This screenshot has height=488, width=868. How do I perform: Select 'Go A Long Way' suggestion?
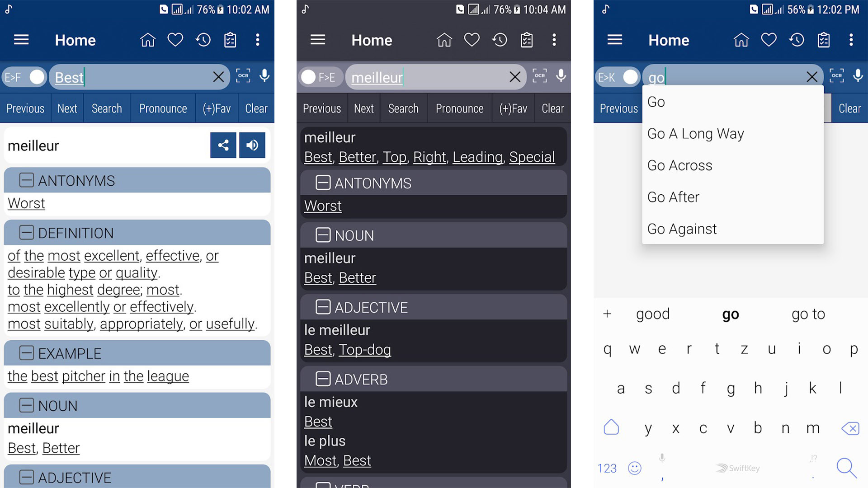[696, 133]
